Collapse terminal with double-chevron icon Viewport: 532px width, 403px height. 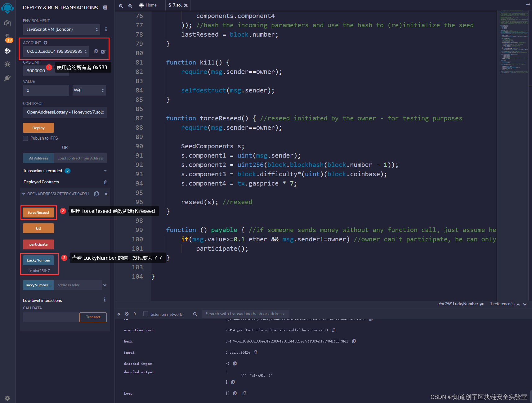pos(118,314)
